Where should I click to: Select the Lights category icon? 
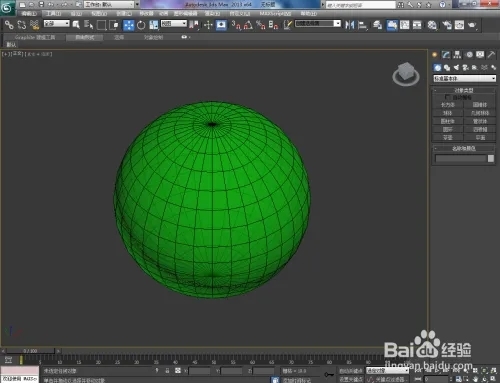click(x=456, y=68)
